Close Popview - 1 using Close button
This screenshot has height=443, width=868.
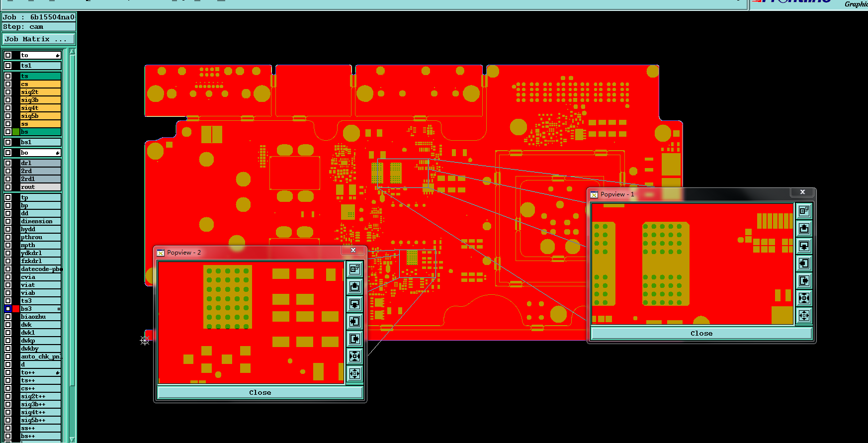point(701,334)
